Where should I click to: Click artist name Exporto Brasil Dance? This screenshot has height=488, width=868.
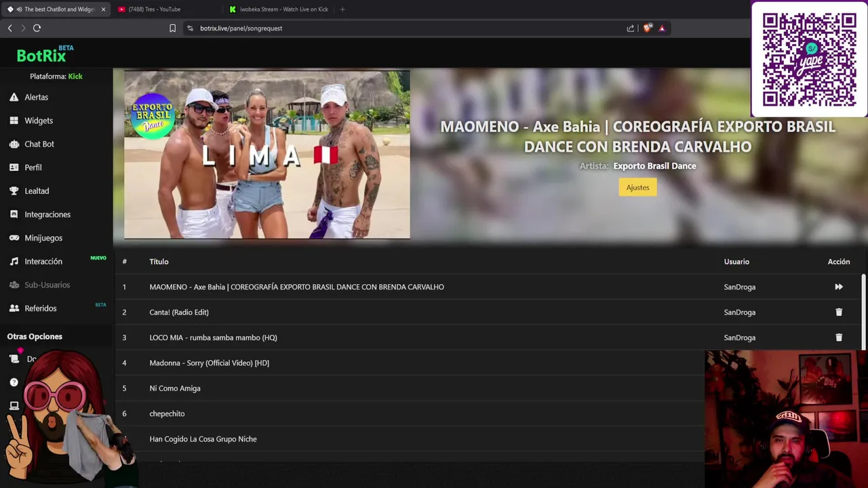(x=654, y=165)
